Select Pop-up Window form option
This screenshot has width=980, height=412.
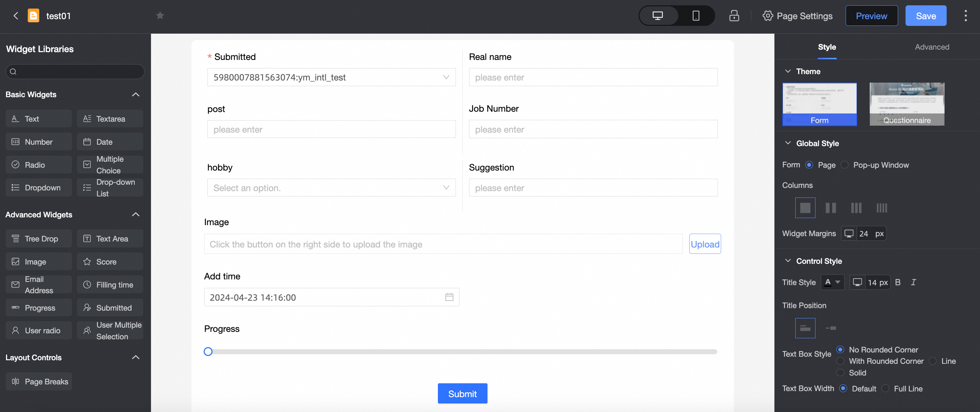point(845,165)
